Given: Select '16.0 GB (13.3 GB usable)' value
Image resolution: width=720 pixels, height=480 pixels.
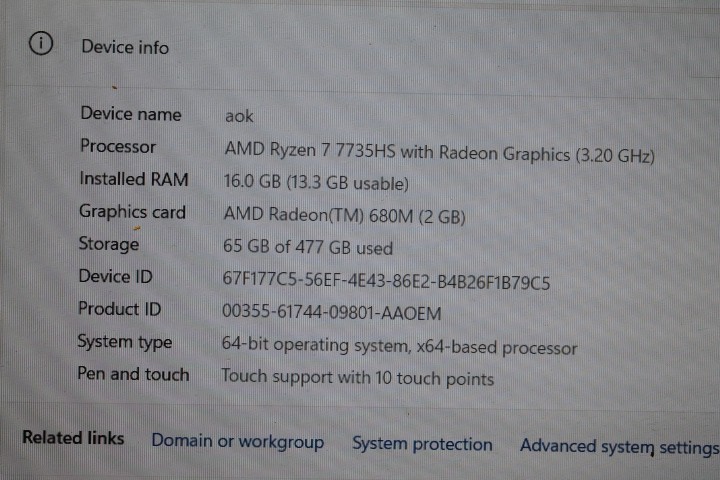Looking at the screenshot, I should 316,182.
